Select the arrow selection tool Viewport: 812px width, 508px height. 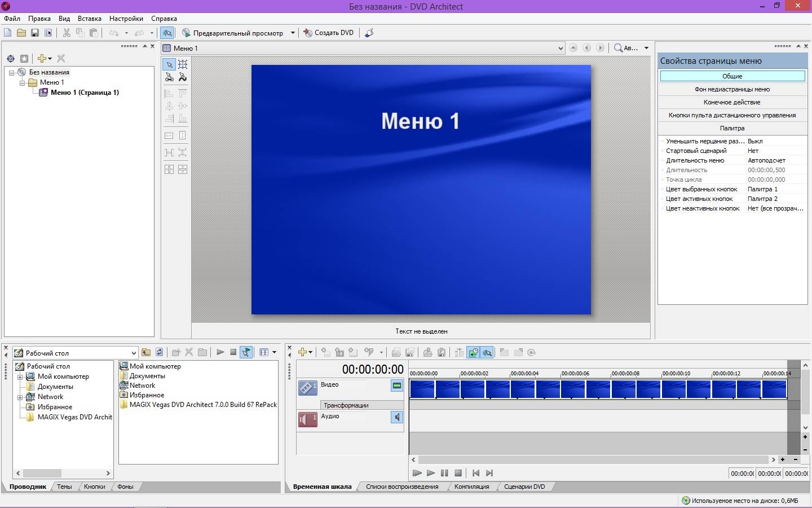click(x=169, y=64)
